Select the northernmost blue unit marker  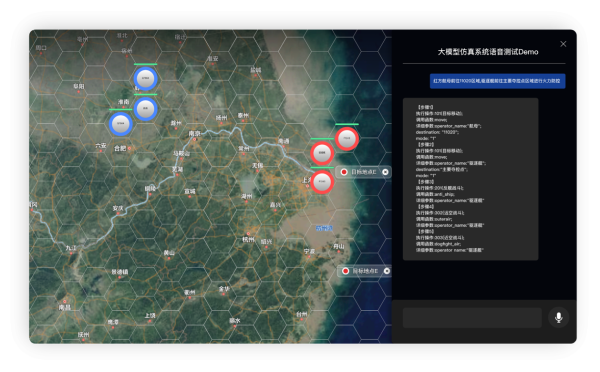click(x=145, y=79)
